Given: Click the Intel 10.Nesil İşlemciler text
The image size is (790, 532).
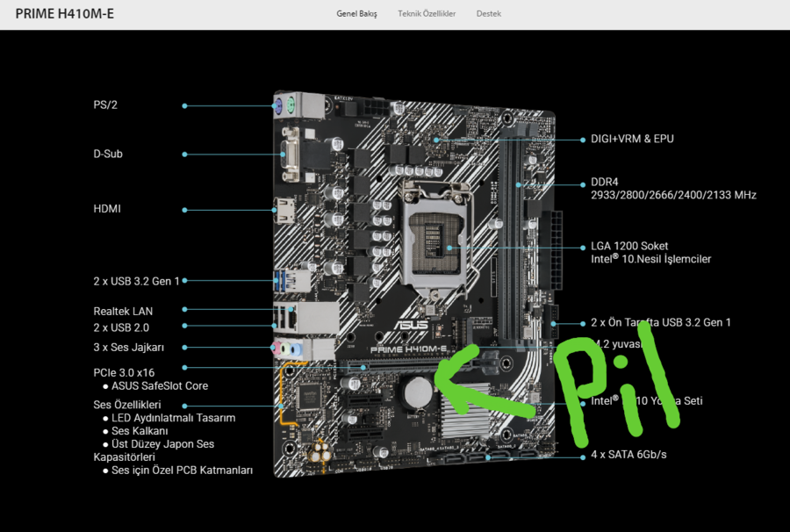Looking at the screenshot, I should (651, 259).
